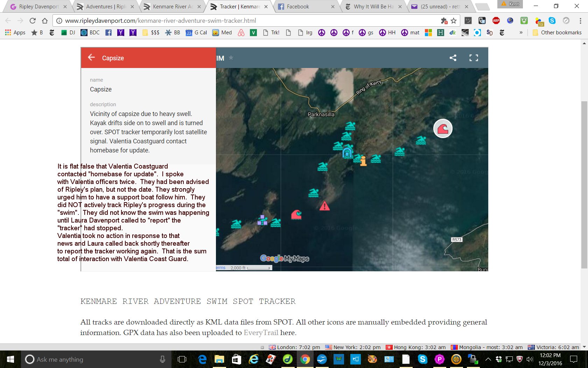
Task: Click the Parknasilla label on the map
Action: 321,114
